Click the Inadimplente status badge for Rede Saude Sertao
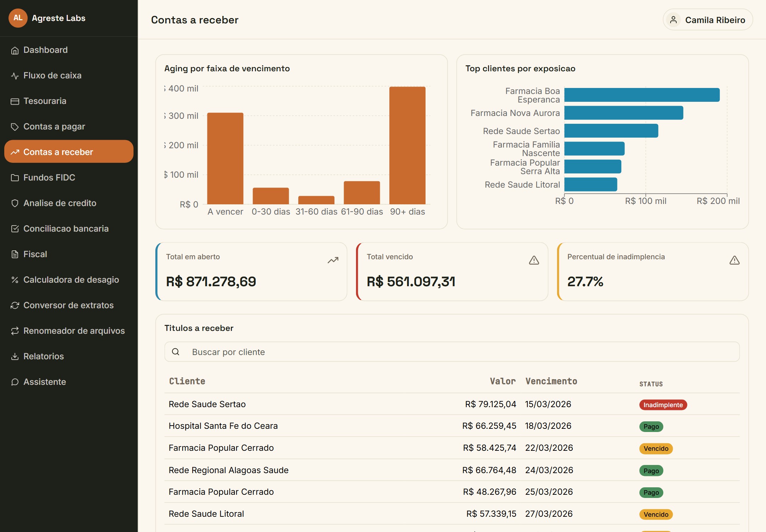 click(663, 405)
